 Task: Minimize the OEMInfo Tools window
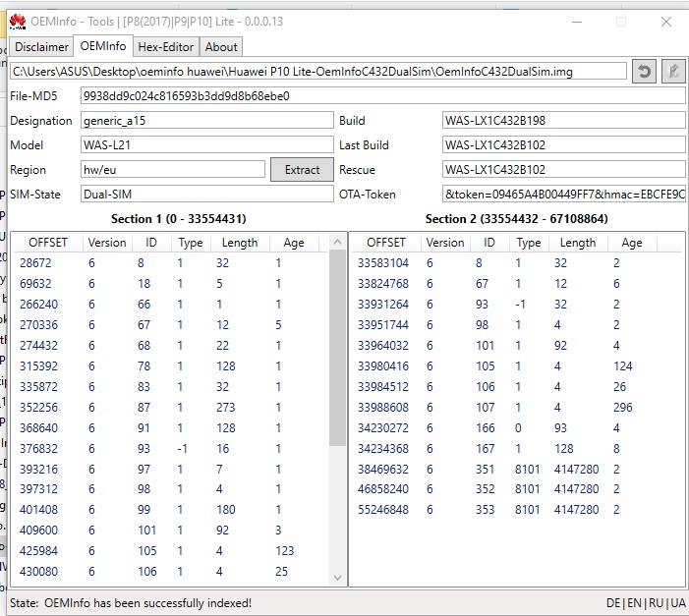tap(577, 22)
